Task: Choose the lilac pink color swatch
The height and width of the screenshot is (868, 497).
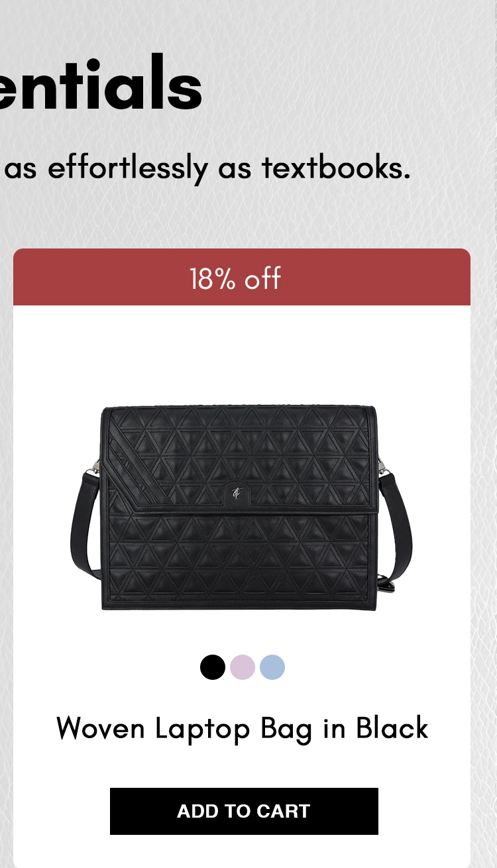Action: [243, 667]
